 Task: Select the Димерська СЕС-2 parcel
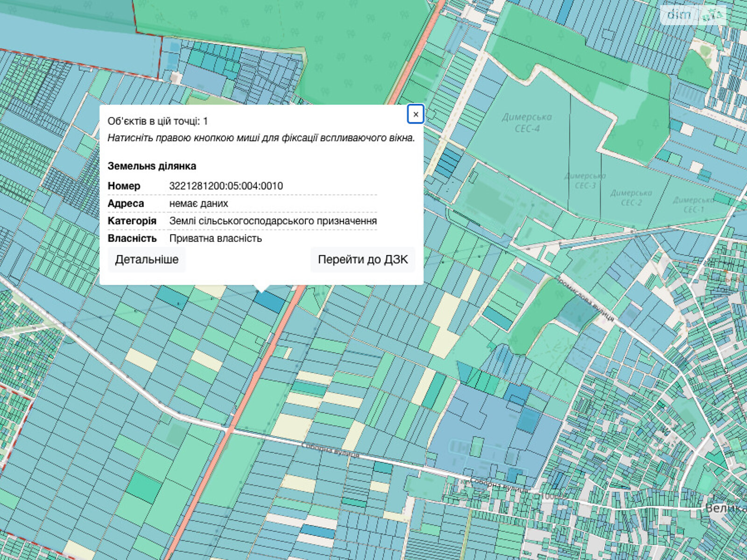[x=631, y=197]
